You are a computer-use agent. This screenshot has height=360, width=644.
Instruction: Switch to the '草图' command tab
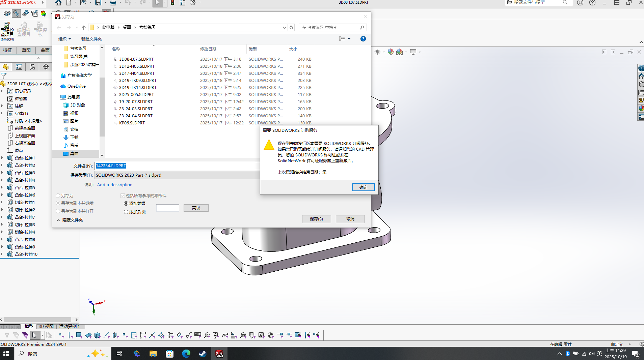[26, 50]
